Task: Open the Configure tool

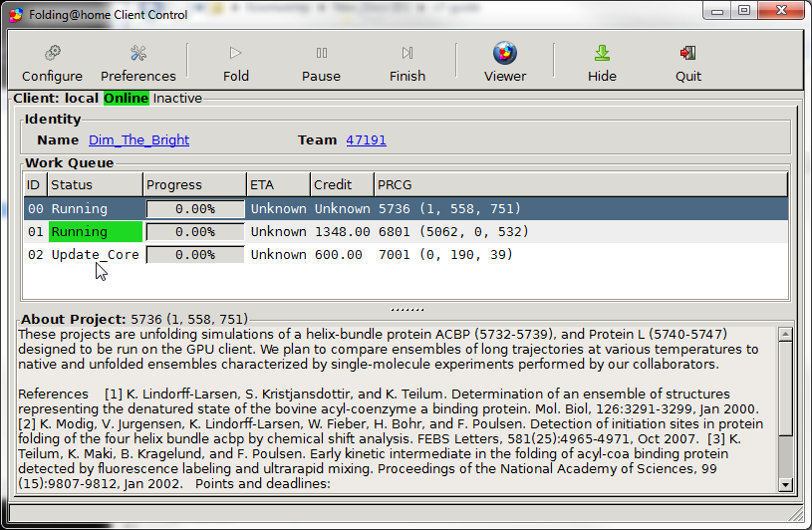Action: click(53, 63)
